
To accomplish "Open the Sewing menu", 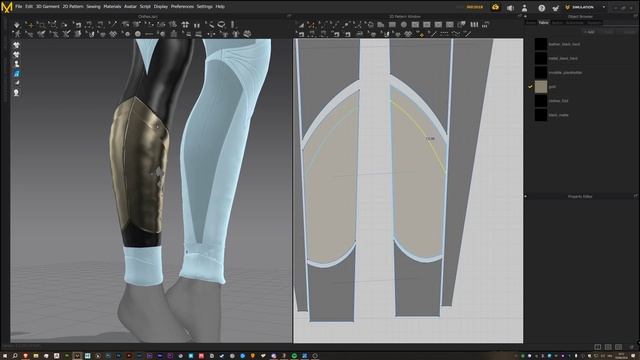I will (93, 7).
